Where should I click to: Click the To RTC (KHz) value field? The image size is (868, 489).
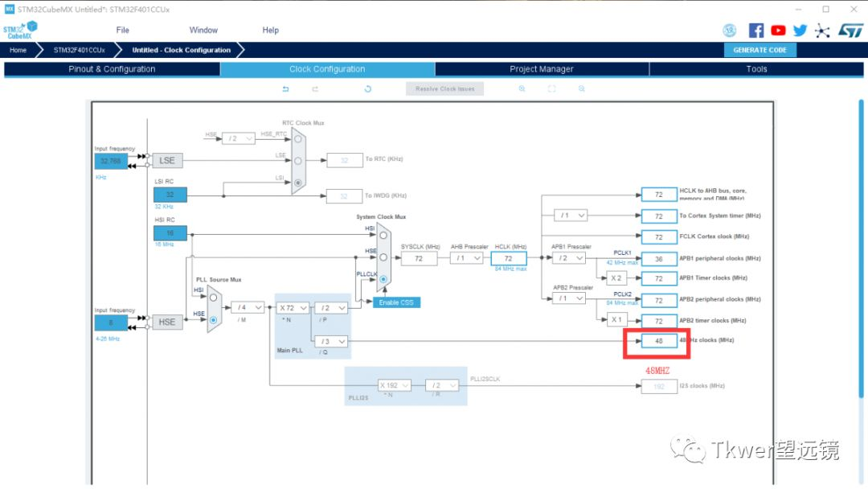tap(344, 160)
